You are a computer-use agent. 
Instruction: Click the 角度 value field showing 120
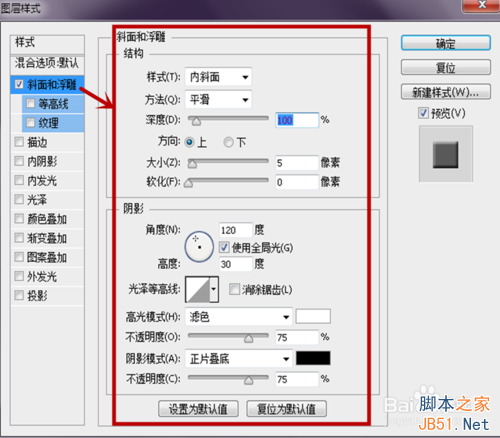(x=235, y=230)
